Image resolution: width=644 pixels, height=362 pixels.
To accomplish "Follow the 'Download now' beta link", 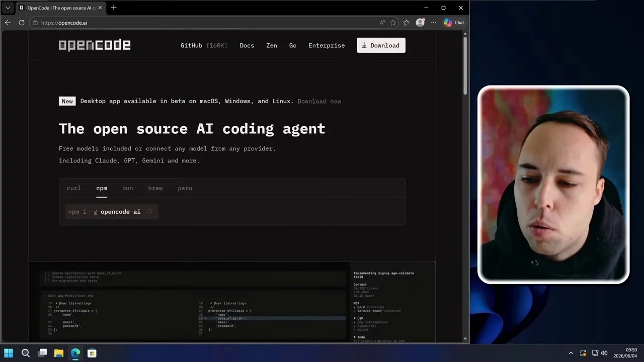I will coord(319,101).
